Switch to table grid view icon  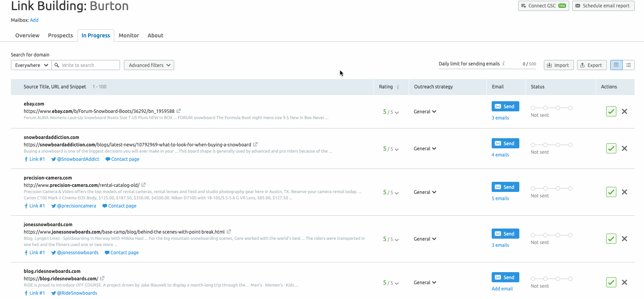(x=616, y=65)
